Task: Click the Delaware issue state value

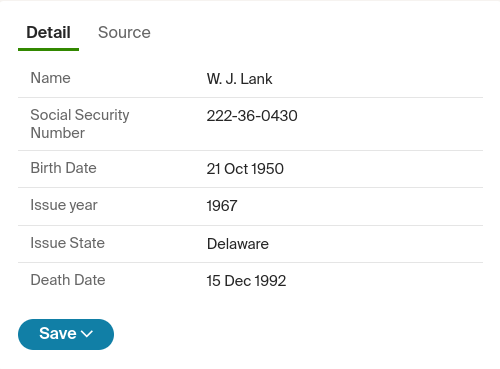Action: coord(238,244)
